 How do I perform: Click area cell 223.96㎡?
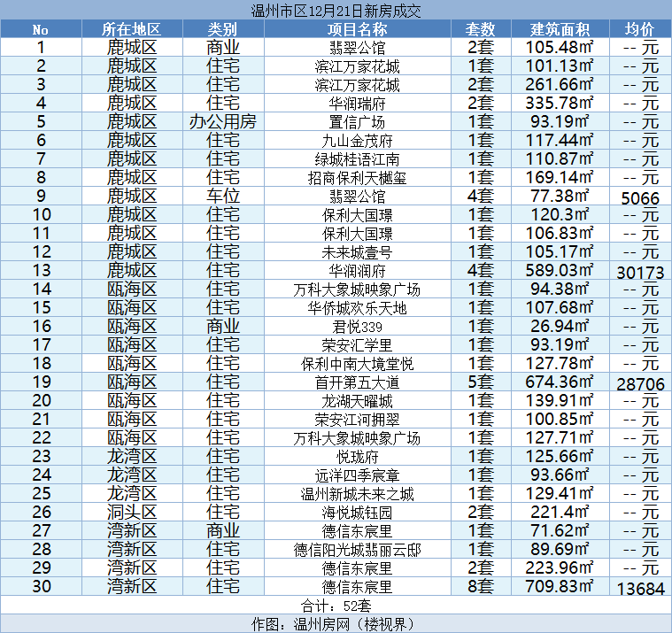coord(560,567)
